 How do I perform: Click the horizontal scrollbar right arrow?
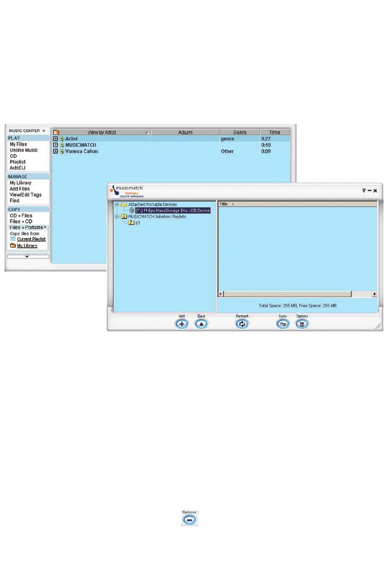(x=374, y=294)
